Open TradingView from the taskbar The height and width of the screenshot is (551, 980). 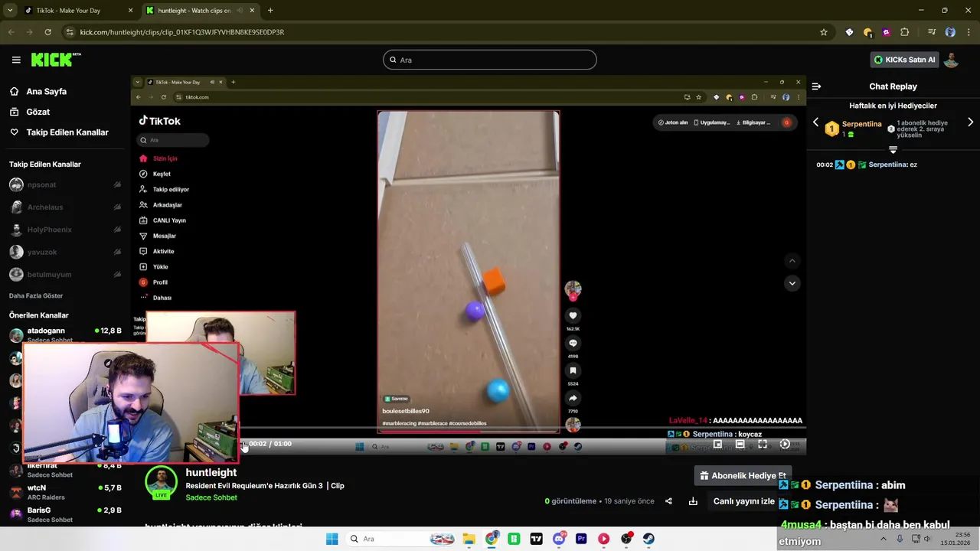tap(536, 539)
